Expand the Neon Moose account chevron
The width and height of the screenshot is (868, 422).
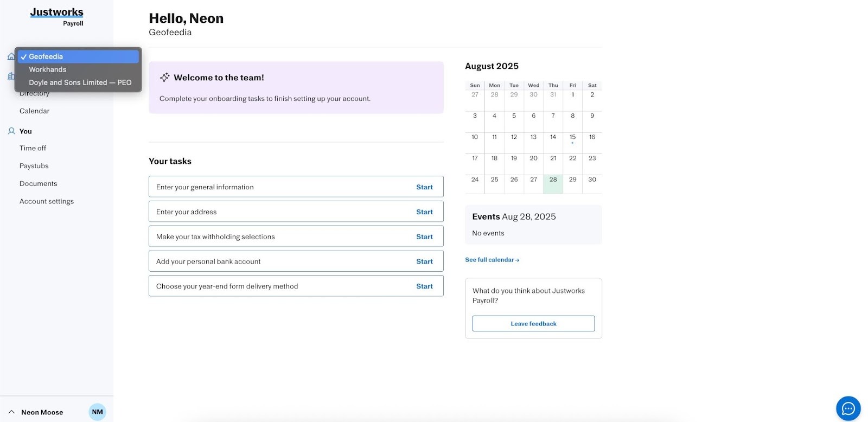click(x=11, y=412)
